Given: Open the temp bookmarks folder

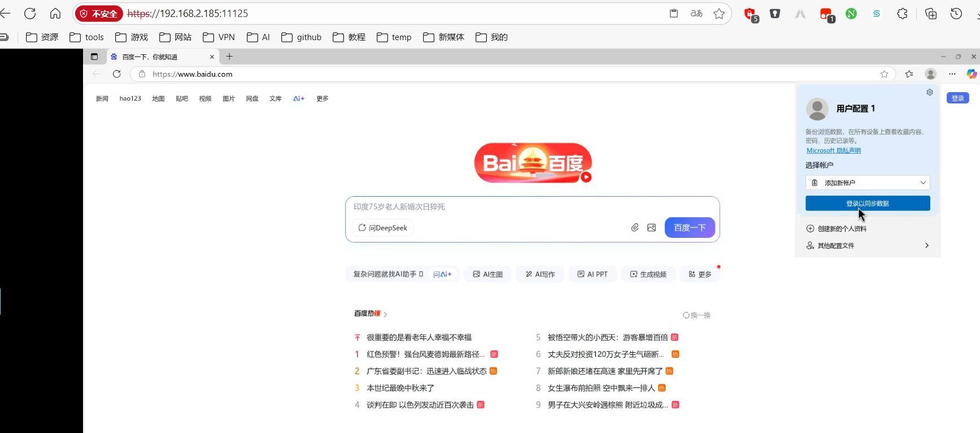Looking at the screenshot, I should tap(394, 37).
